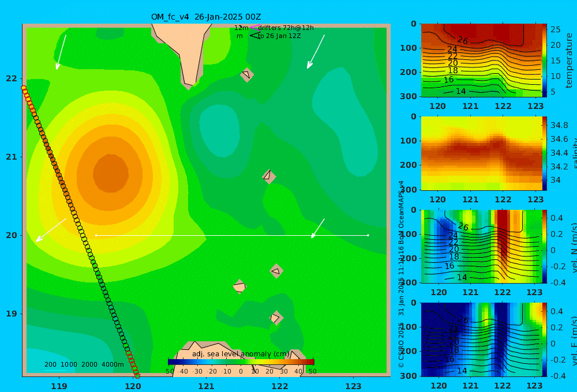
Task: Click the first red track circle at 22N
Action: click(x=24, y=88)
